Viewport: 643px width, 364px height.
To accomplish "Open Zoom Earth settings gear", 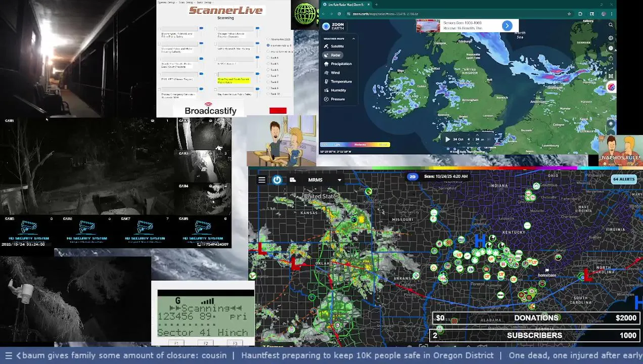I will pyautogui.click(x=611, y=38).
